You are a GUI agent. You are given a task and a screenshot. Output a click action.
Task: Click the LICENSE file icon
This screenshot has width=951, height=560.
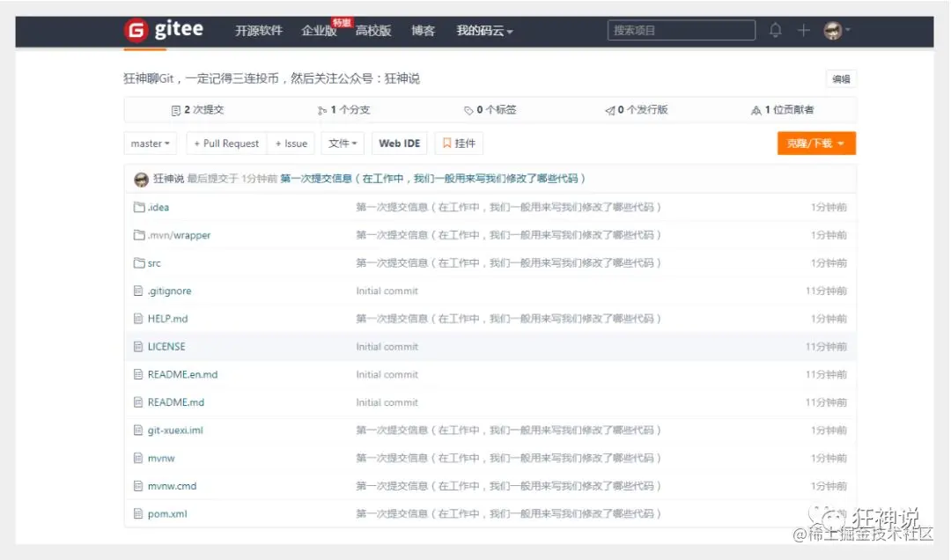click(x=138, y=346)
